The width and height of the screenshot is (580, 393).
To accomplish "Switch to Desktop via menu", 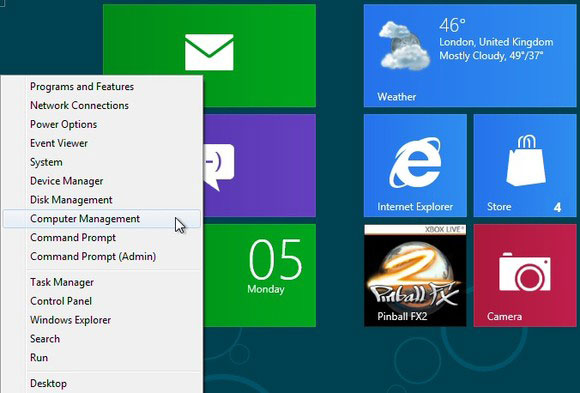I will pyautogui.click(x=102, y=384).
